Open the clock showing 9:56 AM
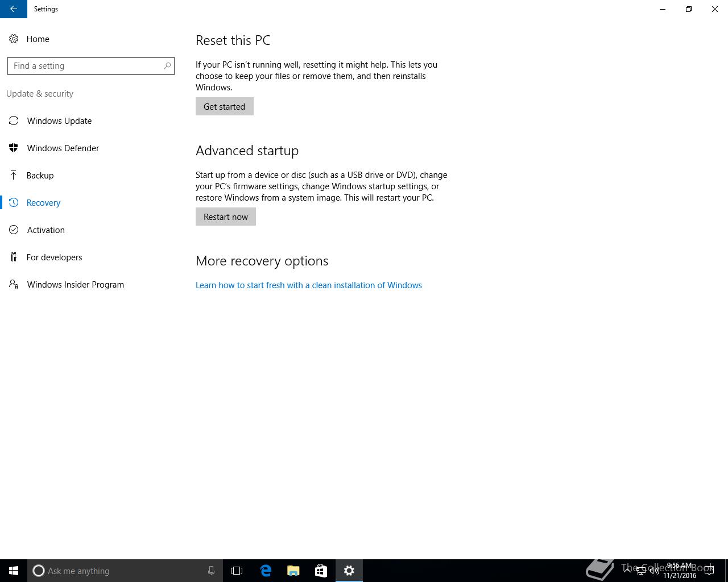Viewport: 728px width, 582px height. coord(680,571)
